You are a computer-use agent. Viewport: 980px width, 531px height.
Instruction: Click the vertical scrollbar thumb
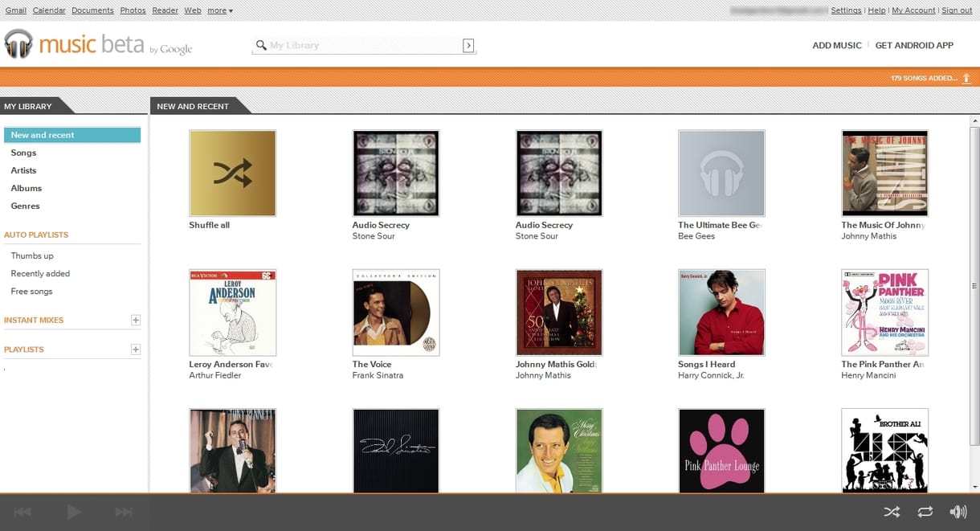[974, 285]
